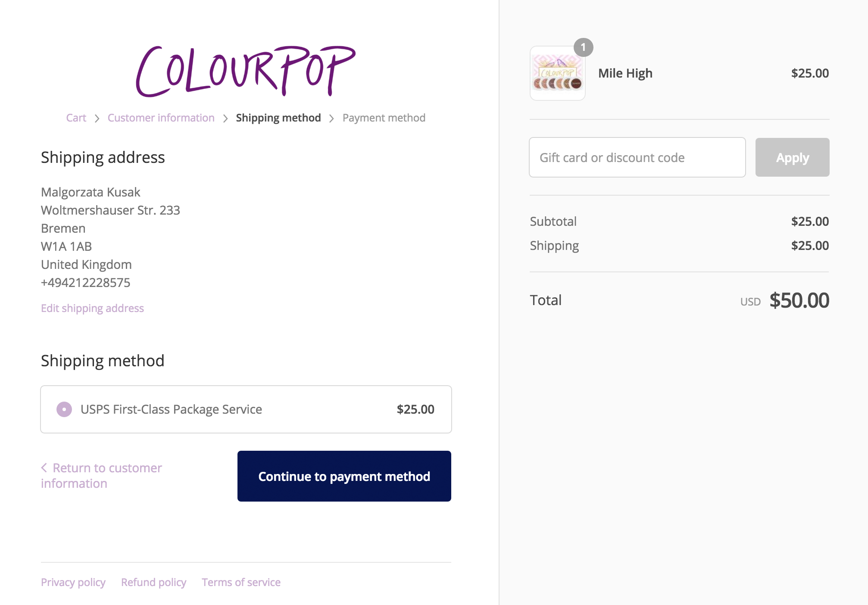Open the Privacy policy page

(73, 582)
